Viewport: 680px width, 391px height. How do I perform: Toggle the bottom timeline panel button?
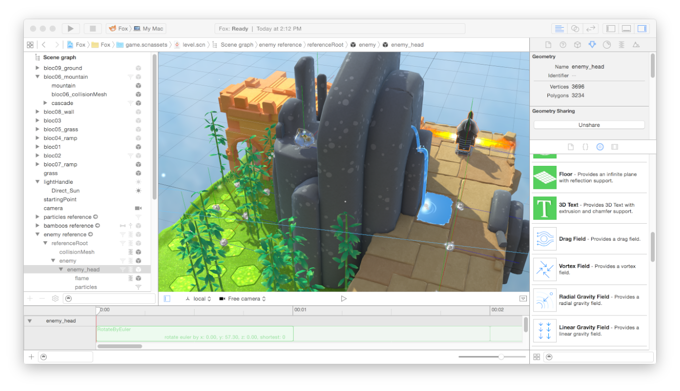click(x=523, y=299)
